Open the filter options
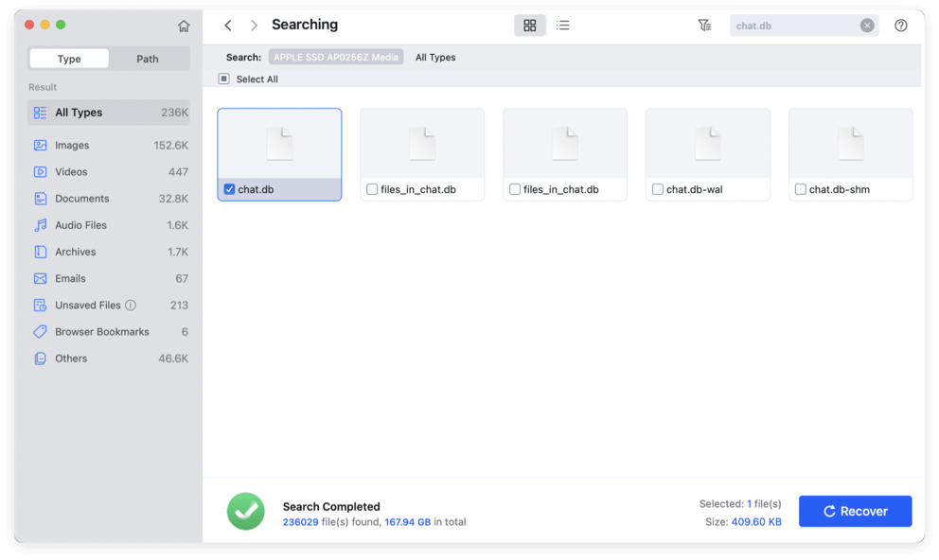Screen dimensions: 939x560 click(x=704, y=25)
